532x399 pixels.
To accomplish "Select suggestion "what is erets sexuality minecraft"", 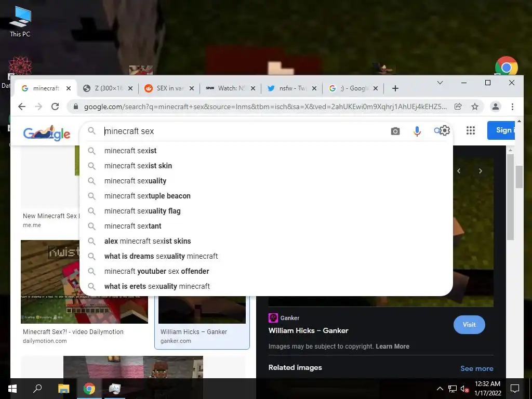I will pos(266,286).
